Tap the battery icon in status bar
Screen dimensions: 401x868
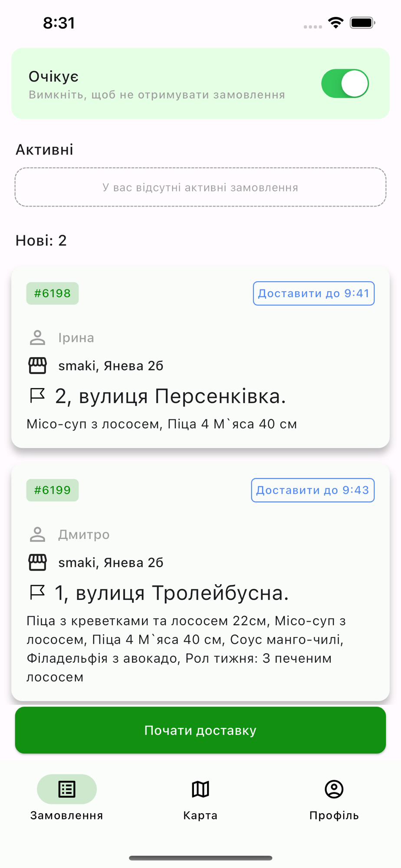pos(363,23)
